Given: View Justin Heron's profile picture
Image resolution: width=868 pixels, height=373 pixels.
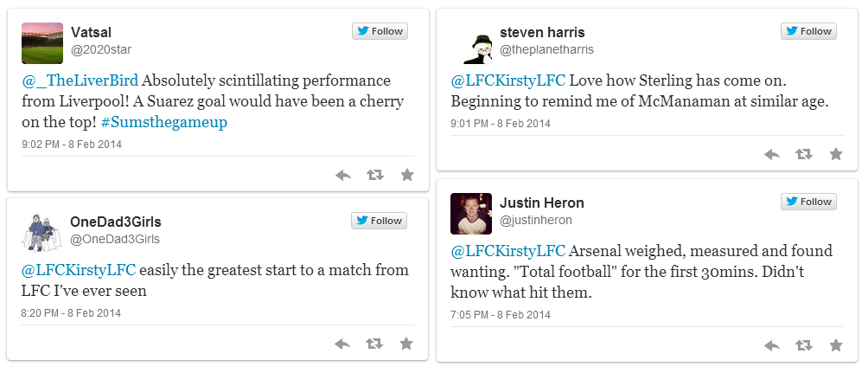Looking at the screenshot, I should (x=471, y=213).
